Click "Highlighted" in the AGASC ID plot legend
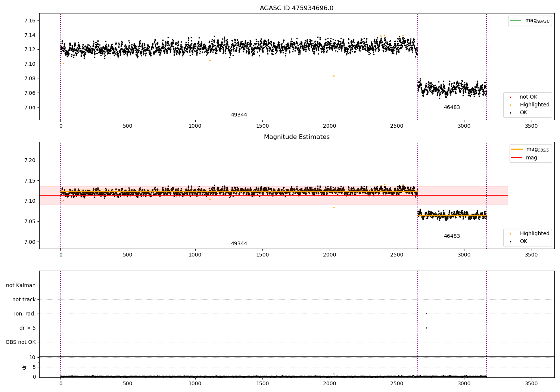 coord(535,105)
